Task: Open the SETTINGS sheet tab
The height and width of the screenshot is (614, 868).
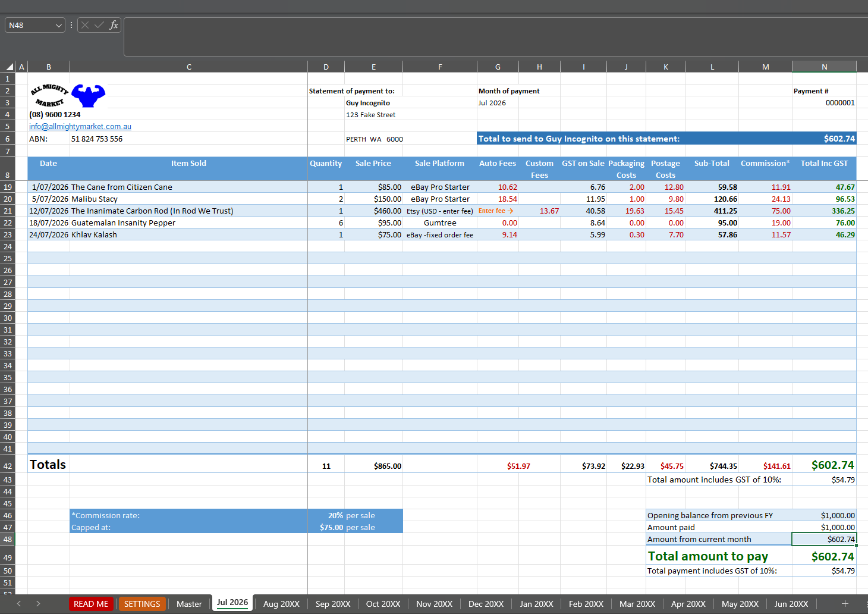Action: pos(142,604)
